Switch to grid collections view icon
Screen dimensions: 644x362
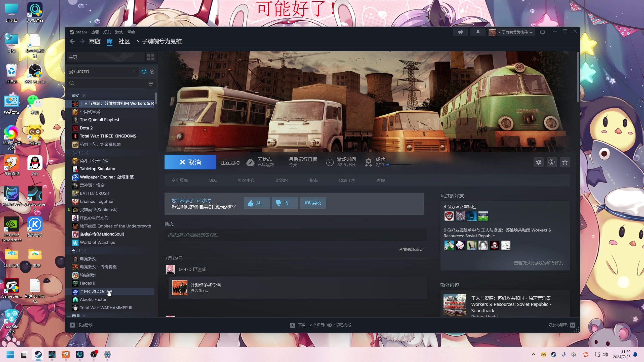151,57
